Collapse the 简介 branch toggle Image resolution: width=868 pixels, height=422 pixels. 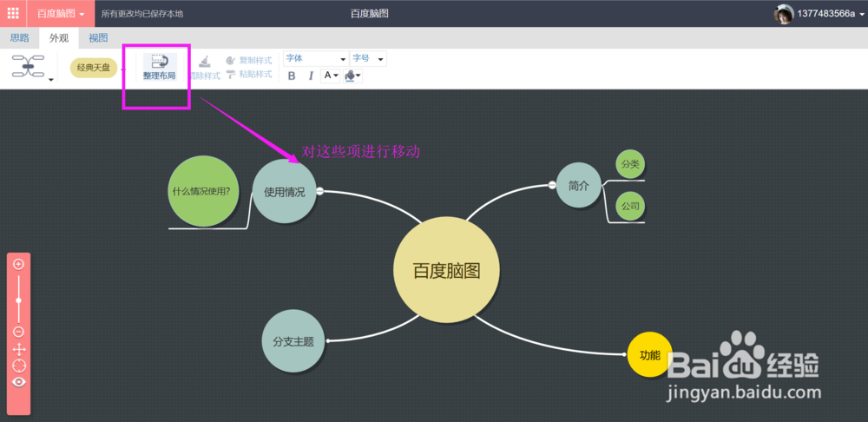click(x=552, y=185)
